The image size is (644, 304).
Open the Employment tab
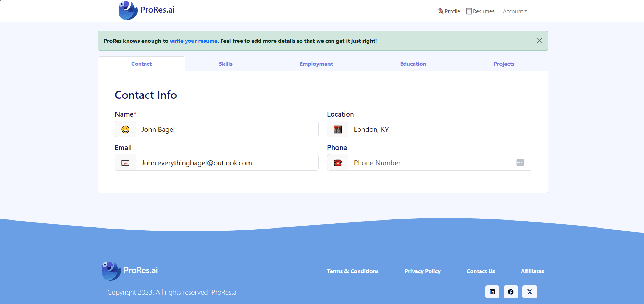tap(316, 64)
